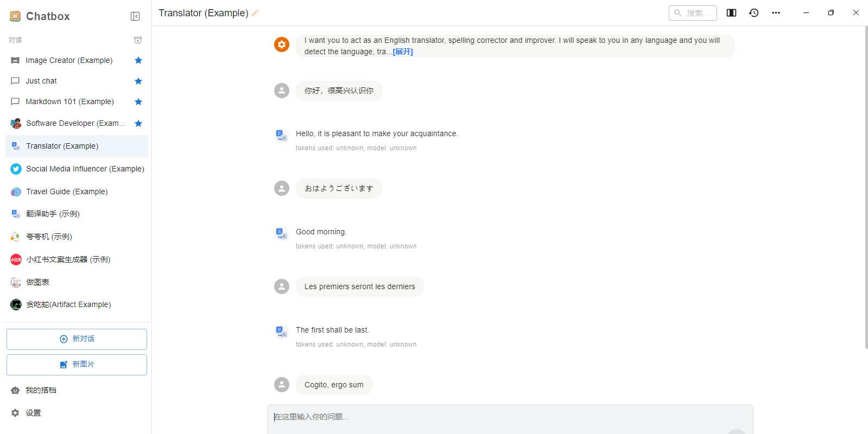Open the more options menu via ellipsis icon

click(x=776, y=12)
